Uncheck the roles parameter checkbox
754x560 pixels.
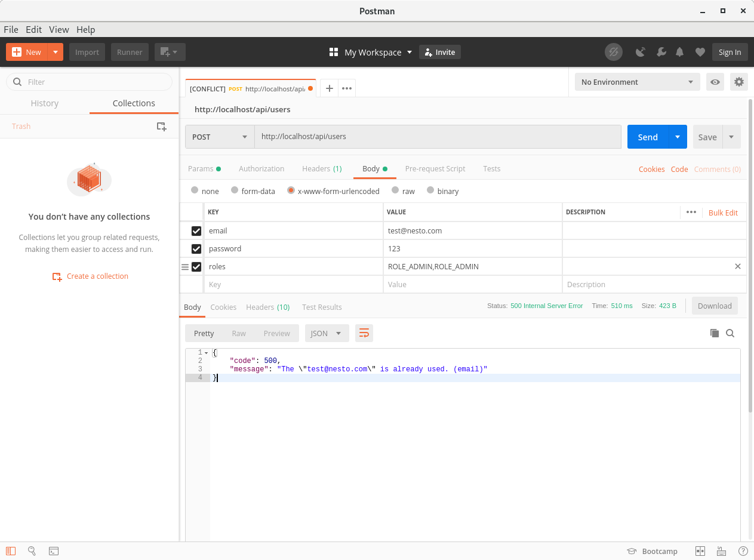pos(196,267)
